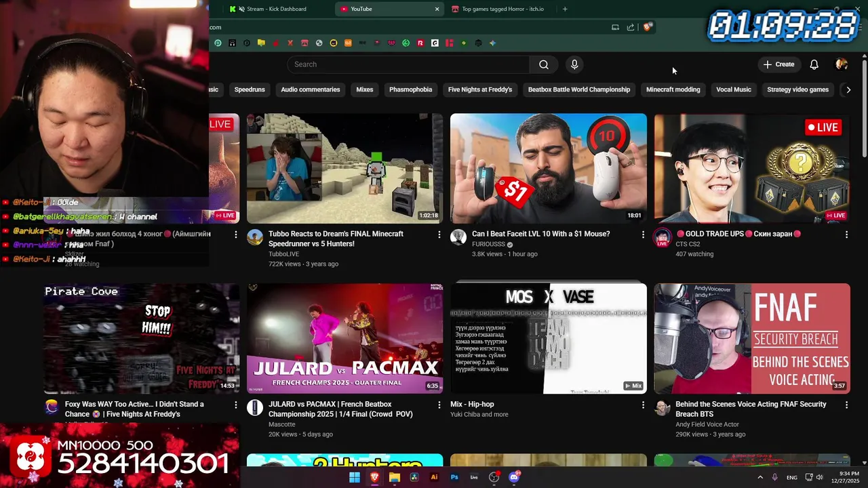Open more options for Tubbo Reacts video

tap(439, 235)
